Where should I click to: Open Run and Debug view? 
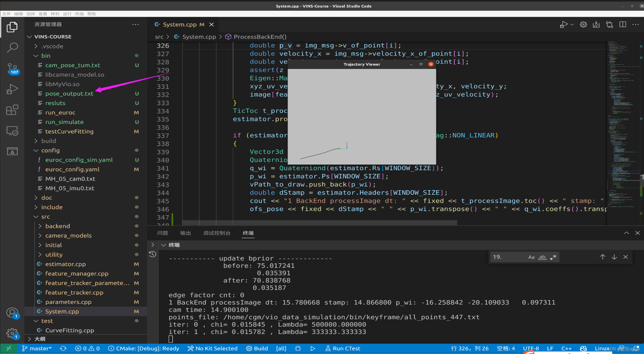[12, 89]
